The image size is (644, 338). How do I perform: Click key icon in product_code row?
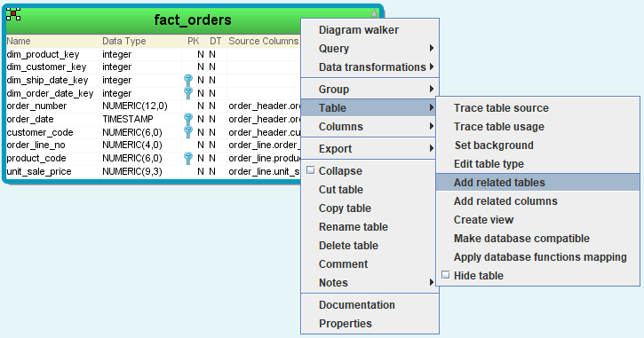point(188,158)
